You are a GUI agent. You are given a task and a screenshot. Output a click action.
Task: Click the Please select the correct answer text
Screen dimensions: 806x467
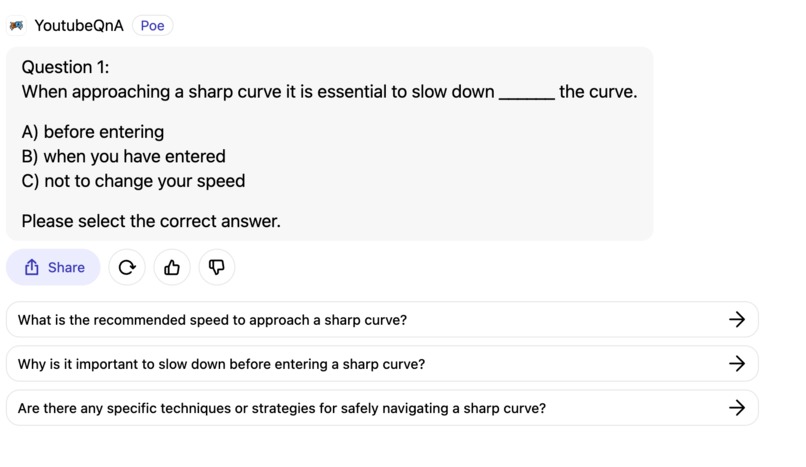pos(151,221)
